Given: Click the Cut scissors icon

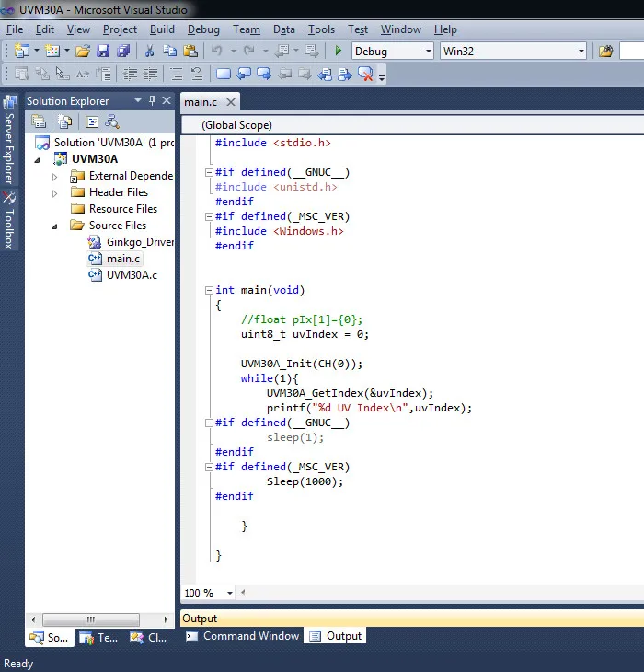Looking at the screenshot, I should pyautogui.click(x=150, y=52).
